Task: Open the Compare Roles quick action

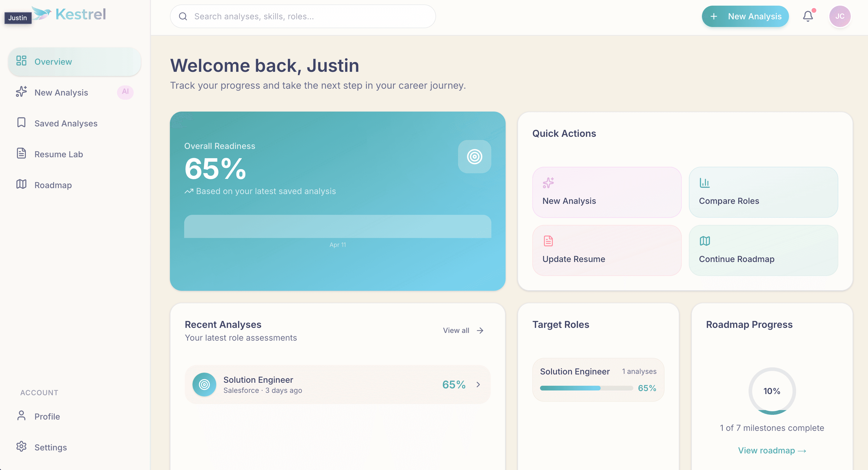Action: (763, 192)
